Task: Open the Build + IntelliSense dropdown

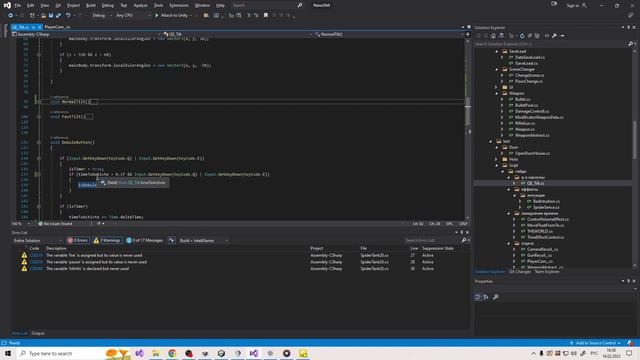Action: click(x=203, y=240)
